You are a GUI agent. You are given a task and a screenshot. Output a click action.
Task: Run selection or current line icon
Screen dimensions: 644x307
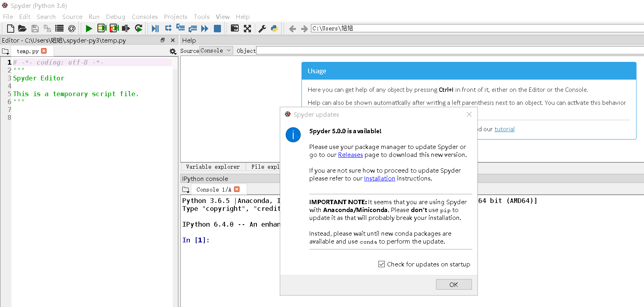[x=126, y=28]
